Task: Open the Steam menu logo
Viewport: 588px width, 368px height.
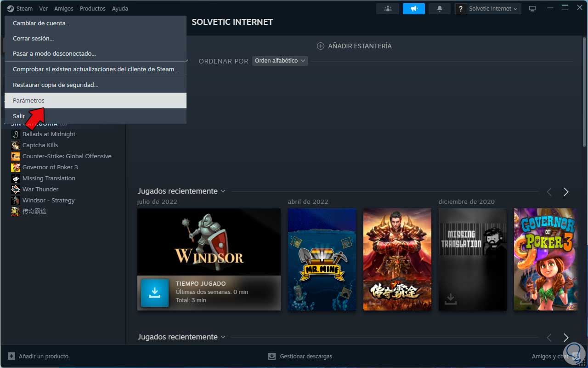Action: [x=11, y=8]
